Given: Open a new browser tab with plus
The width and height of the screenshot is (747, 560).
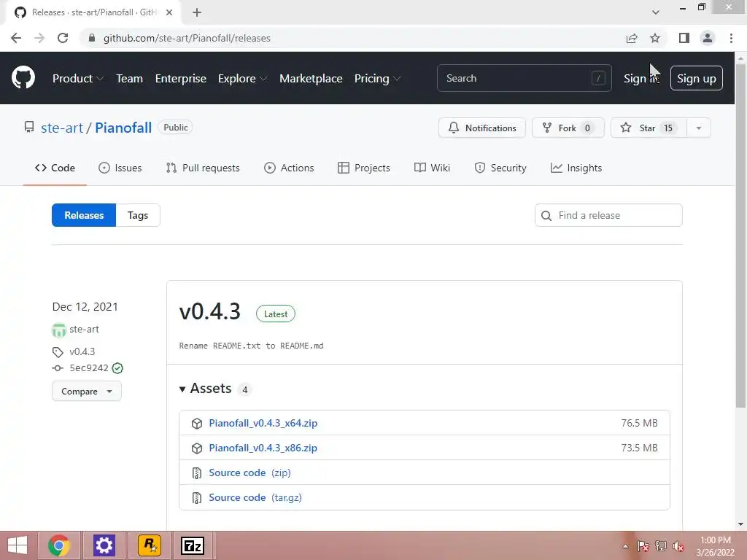Looking at the screenshot, I should coord(197,12).
